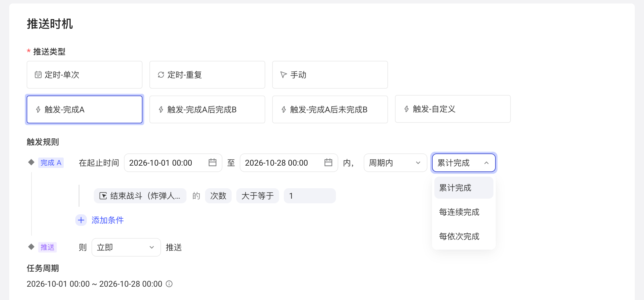Click the value field containing 1
Viewport: 644px width, 300px height.
coord(310,196)
